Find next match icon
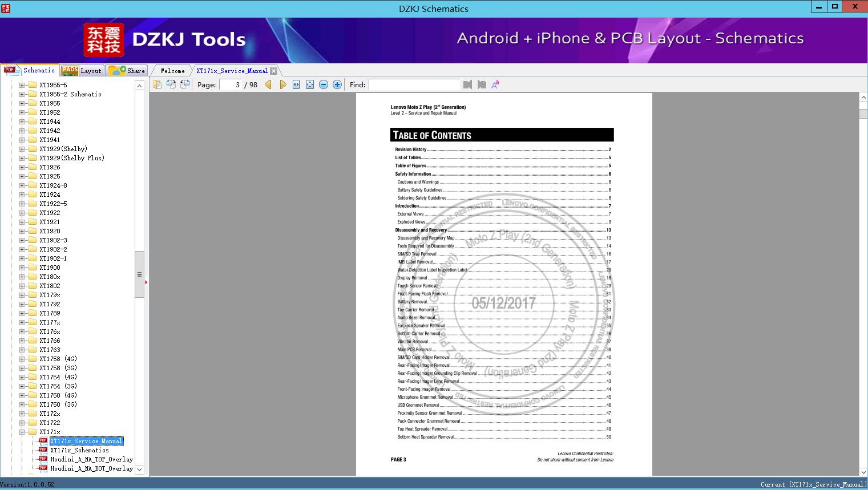Image resolution: width=868 pixels, height=490 pixels. click(482, 84)
